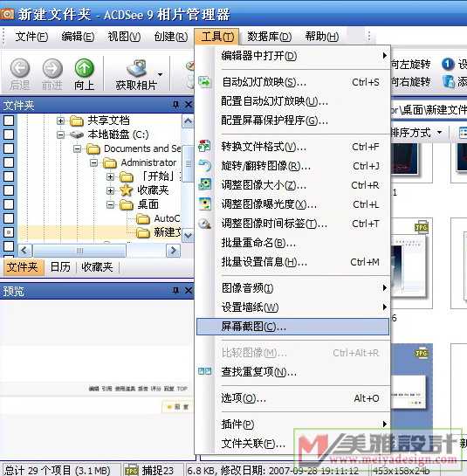Click the resize icon beside 调整图像大小
The height and width of the screenshot is (476, 467).
pyautogui.click(x=204, y=184)
